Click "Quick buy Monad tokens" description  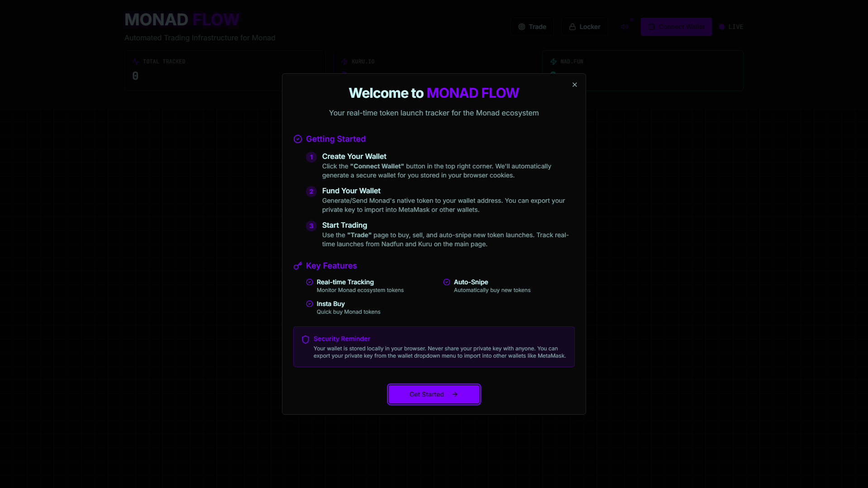click(x=348, y=312)
